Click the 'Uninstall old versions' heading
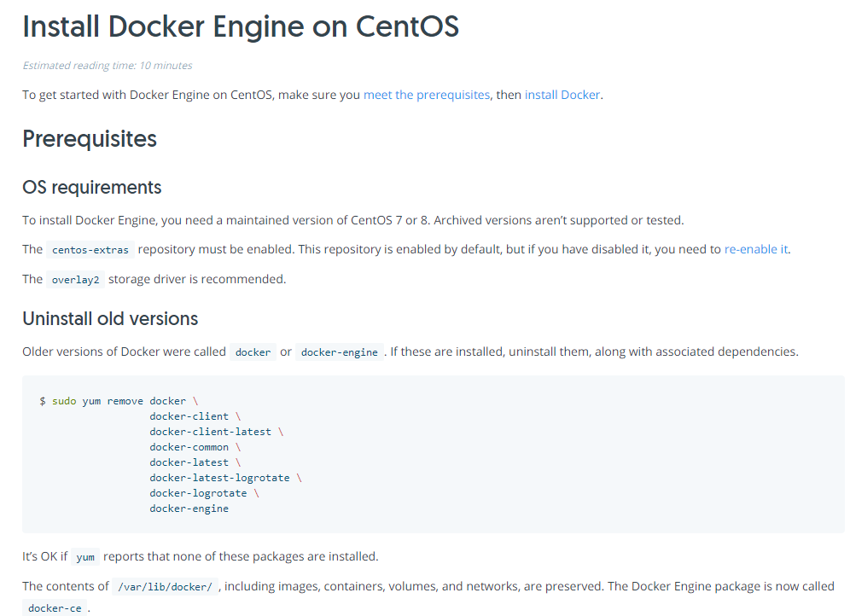Image resolution: width=850 pixels, height=616 pixels. (110, 318)
